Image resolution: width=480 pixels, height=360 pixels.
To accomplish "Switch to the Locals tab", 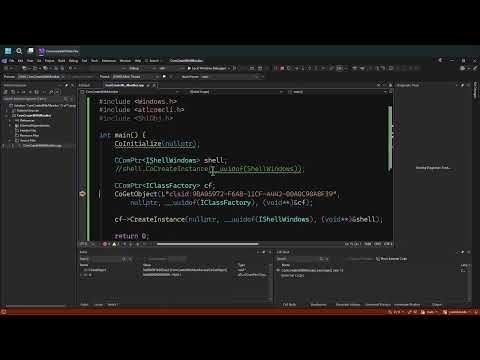I will 98,305.
